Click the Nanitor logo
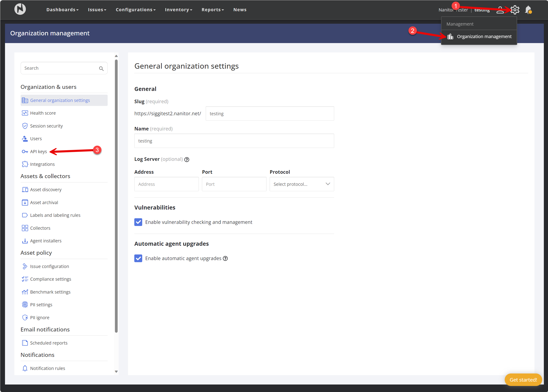The width and height of the screenshot is (548, 392). 20,9
